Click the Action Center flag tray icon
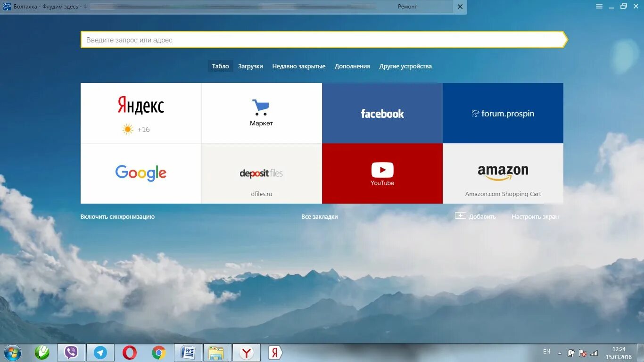This screenshot has height=362, width=644. [583, 353]
